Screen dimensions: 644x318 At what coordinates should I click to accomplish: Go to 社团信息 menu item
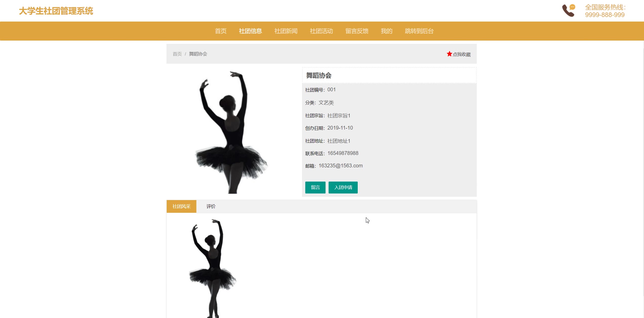pyautogui.click(x=250, y=31)
